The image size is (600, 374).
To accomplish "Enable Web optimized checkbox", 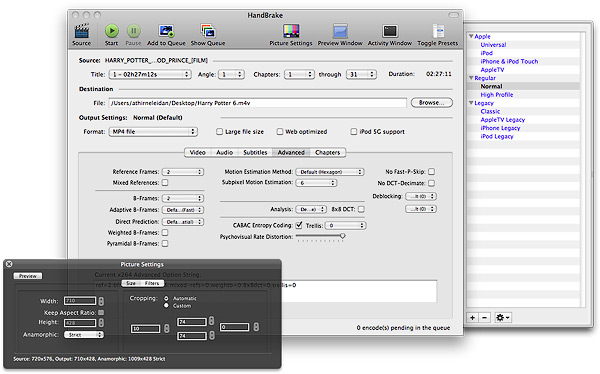I will click(x=280, y=132).
